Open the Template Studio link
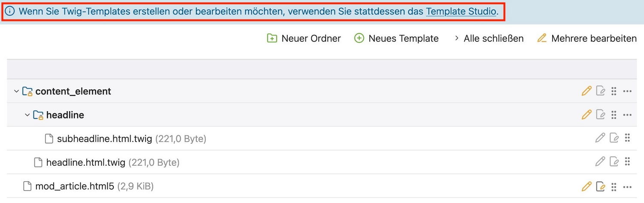The width and height of the screenshot is (644, 203). click(x=461, y=12)
